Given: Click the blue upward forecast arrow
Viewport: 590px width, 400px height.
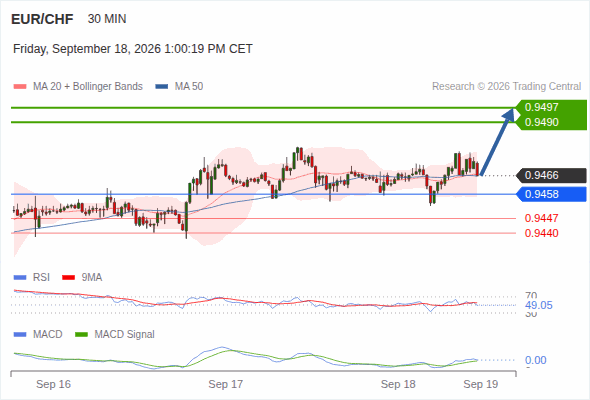Looking at the screenshot, I should (x=497, y=142).
